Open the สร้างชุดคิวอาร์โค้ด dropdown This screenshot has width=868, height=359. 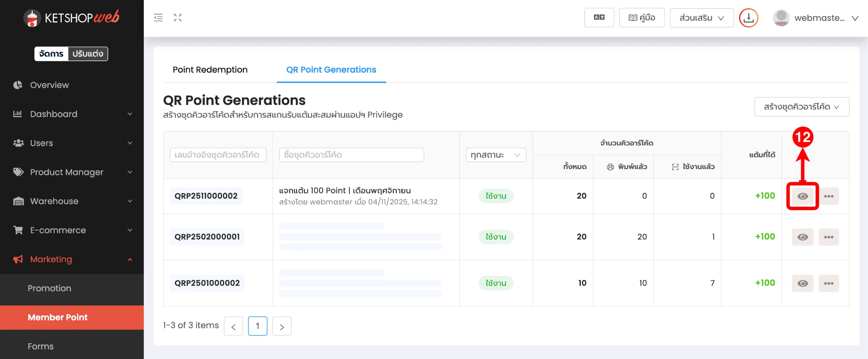(x=801, y=107)
